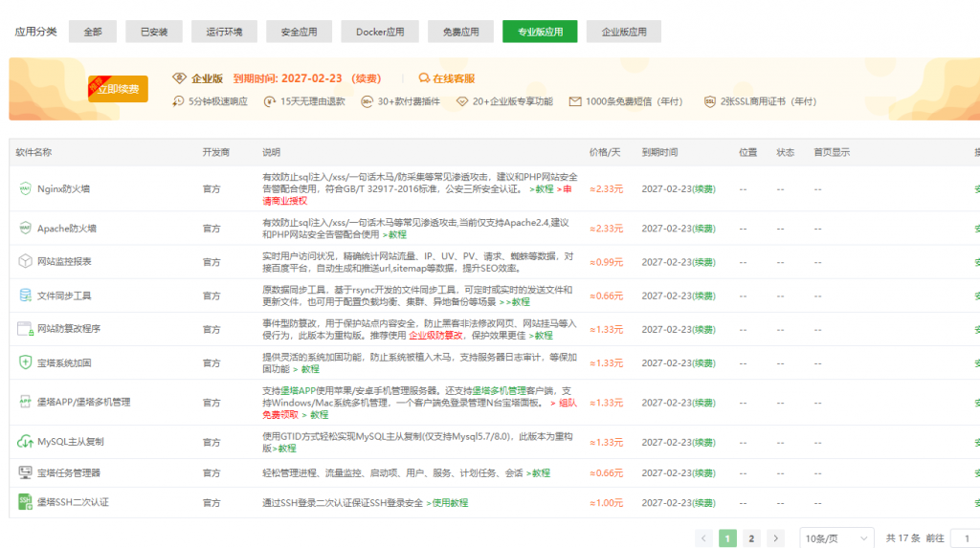This screenshot has height=548, width=980.
Task: Click the 首页显示 column header
Action: click(x=832, y=152)
